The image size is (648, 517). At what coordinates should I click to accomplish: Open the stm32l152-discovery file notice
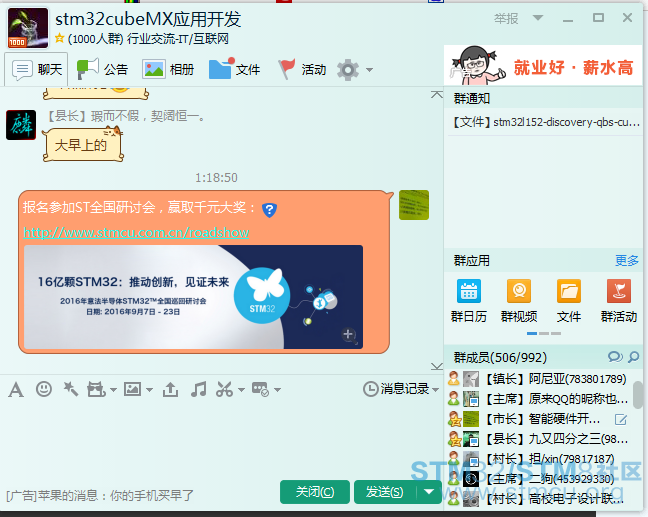546,122
